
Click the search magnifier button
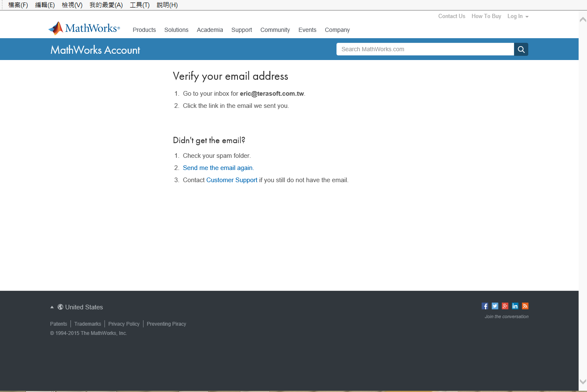tap(521, 49)
